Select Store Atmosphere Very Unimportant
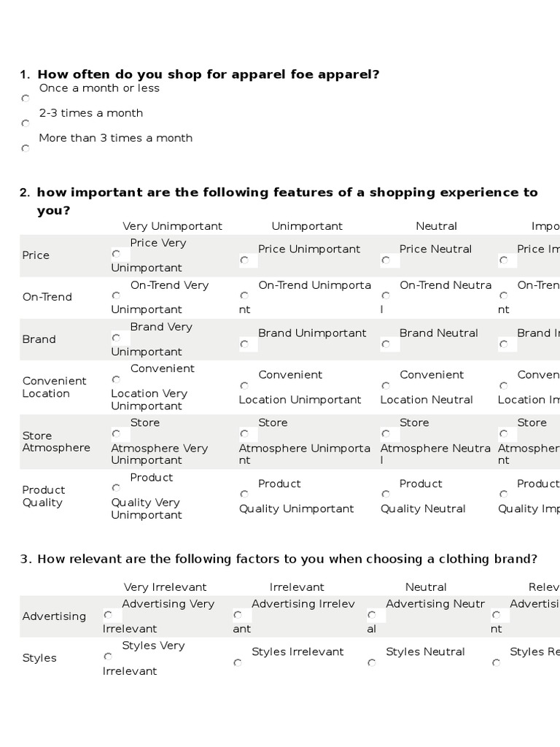 116,433
